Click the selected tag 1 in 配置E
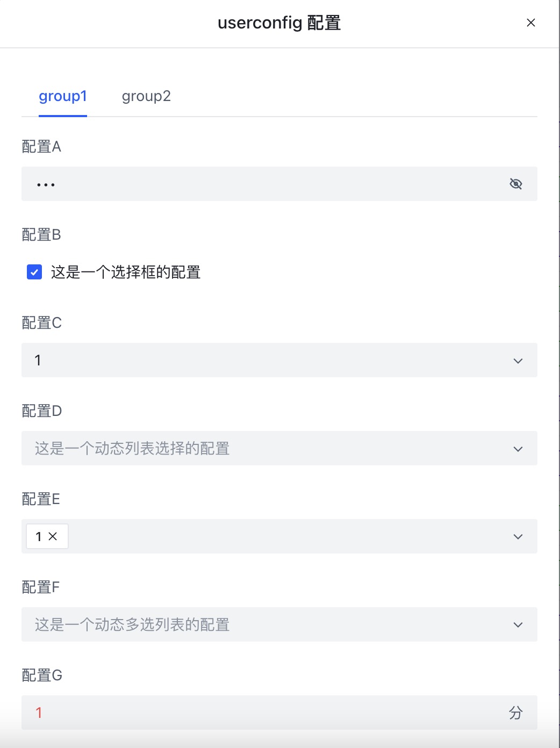The image size is (560, 748). click(x=39, y=536)
